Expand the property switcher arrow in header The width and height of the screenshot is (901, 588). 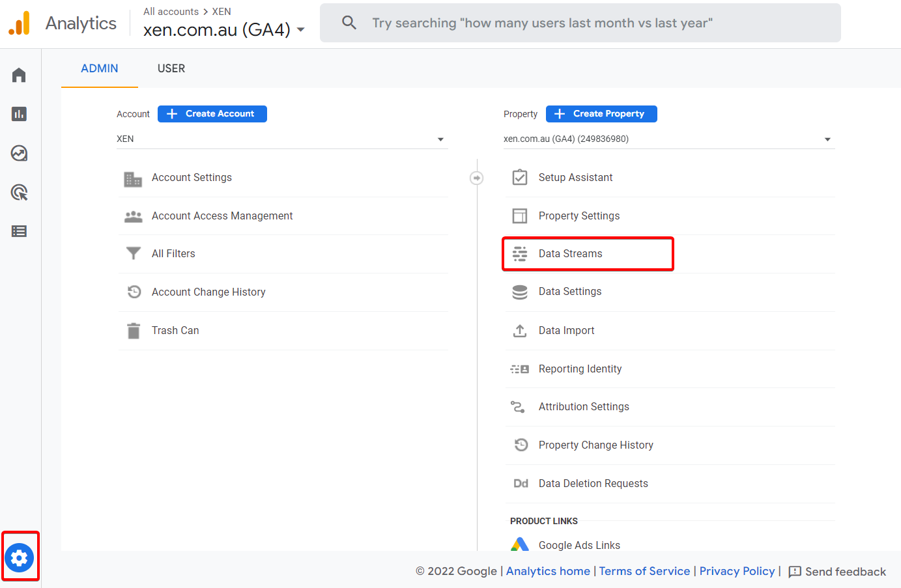tap(301, 29)
